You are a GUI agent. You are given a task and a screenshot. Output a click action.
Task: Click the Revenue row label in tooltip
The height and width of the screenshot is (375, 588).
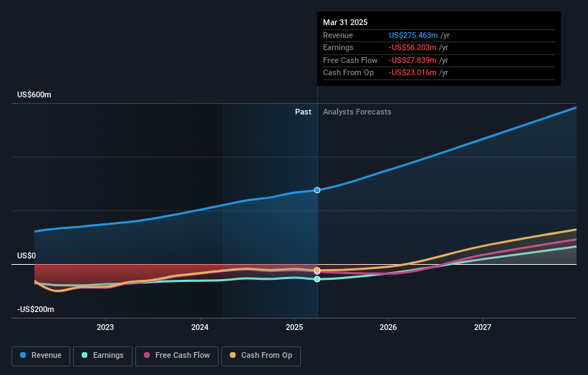pos(338,35)
